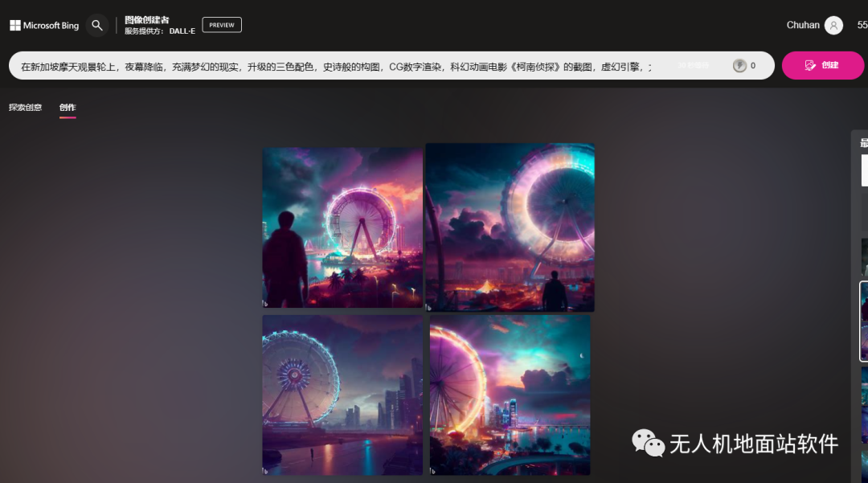Click the WeChat logo watermark
The image size is (868, 483).
[648, 442]
